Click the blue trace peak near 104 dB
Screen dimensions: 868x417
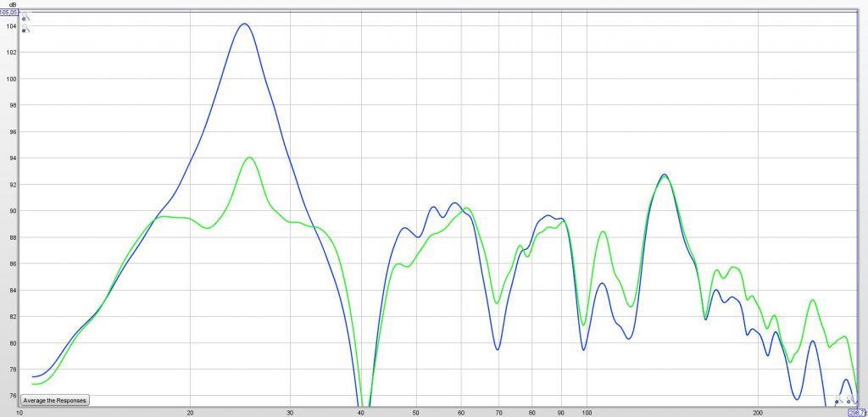[x=244, y=25]
